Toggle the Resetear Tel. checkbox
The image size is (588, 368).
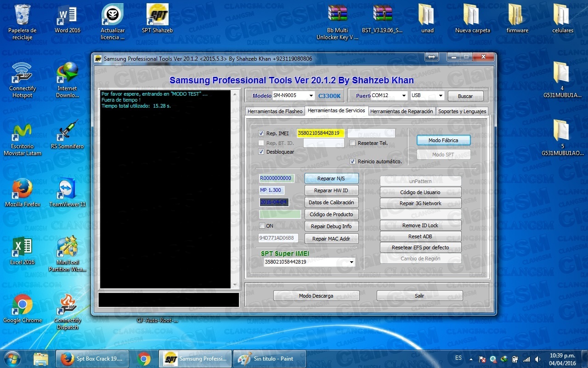(352, 143)
